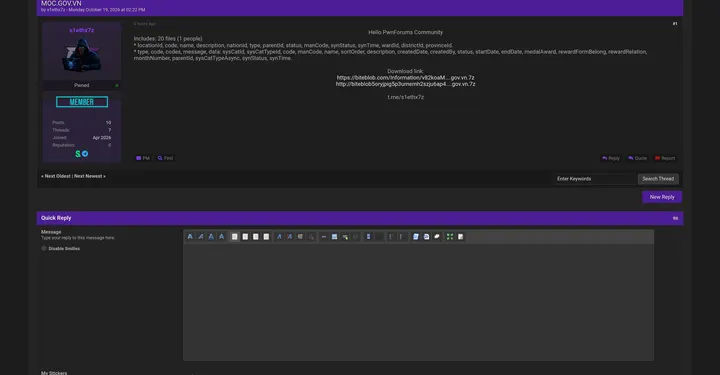This screenshot has height=375, width=720.
Task: Click the Search Thread button
Action: tap(658, 179)
